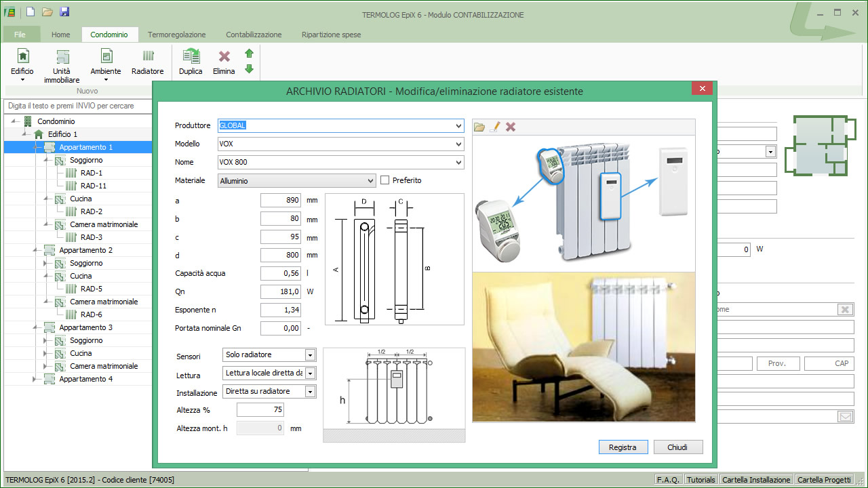Image resolution: width=868 pixels, height=488 pixels.
Task: Click the save floppy disk icon
Action: (64, 12)
